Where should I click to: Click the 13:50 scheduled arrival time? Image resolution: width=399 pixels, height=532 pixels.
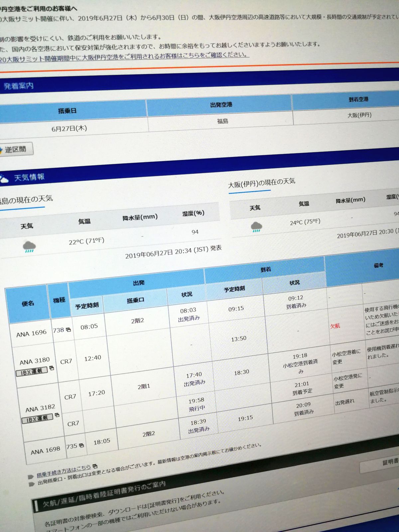[x=239, y=338]
